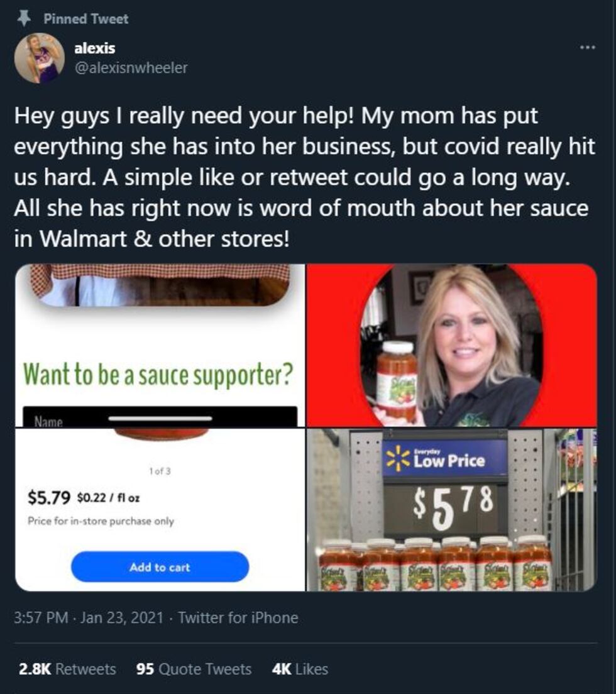The height and width of the screenshot is (694, 616).
Task: View the 95 Quote Tweets list
Action: (x=194, y=669)
